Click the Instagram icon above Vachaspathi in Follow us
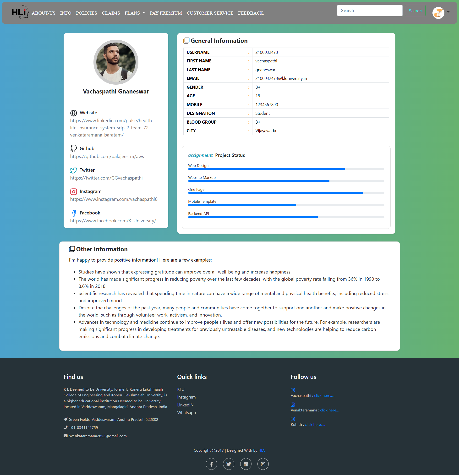The width and height of the screenshot is (459, 476). (293, 390)
